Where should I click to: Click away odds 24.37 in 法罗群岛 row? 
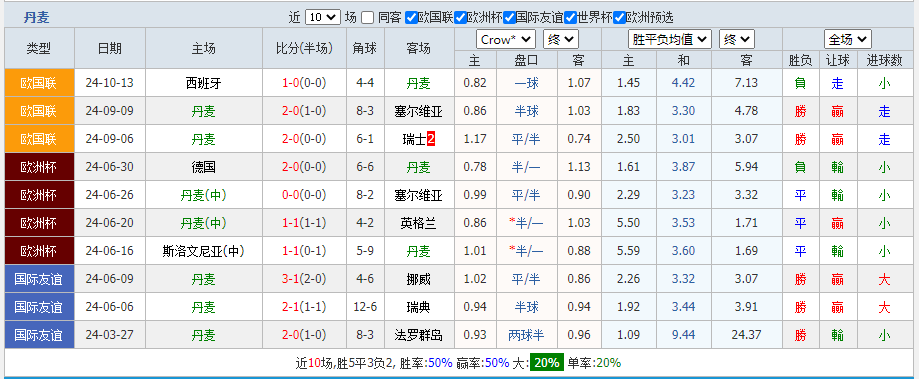746,336
